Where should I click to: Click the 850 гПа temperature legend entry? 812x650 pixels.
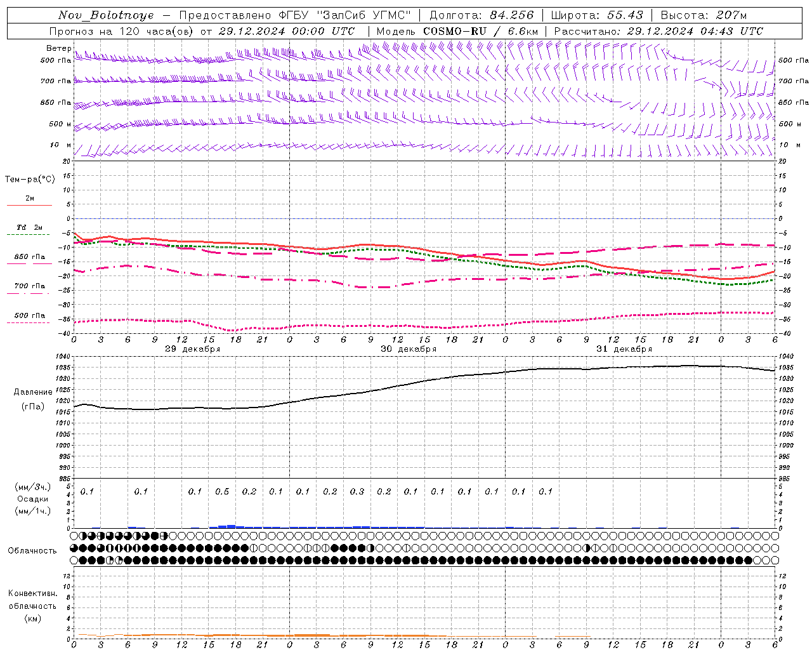pyautogui.click(x=30, y=257)
